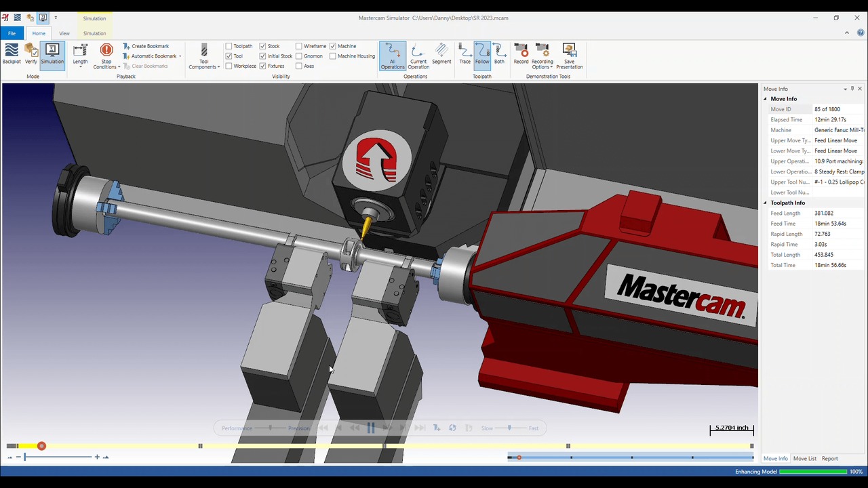
Task: Enable the Toolpath visibility checkbox
Action: tap(229, 46)
